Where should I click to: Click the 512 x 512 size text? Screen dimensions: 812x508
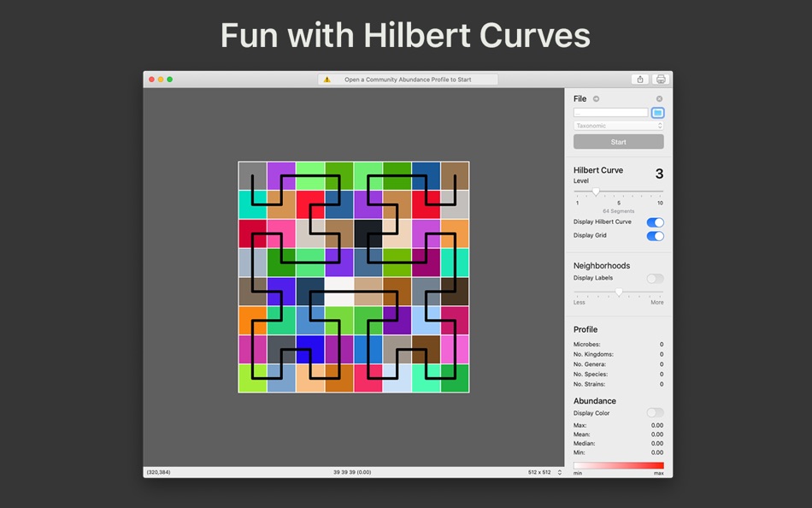(x=539, y=472)
